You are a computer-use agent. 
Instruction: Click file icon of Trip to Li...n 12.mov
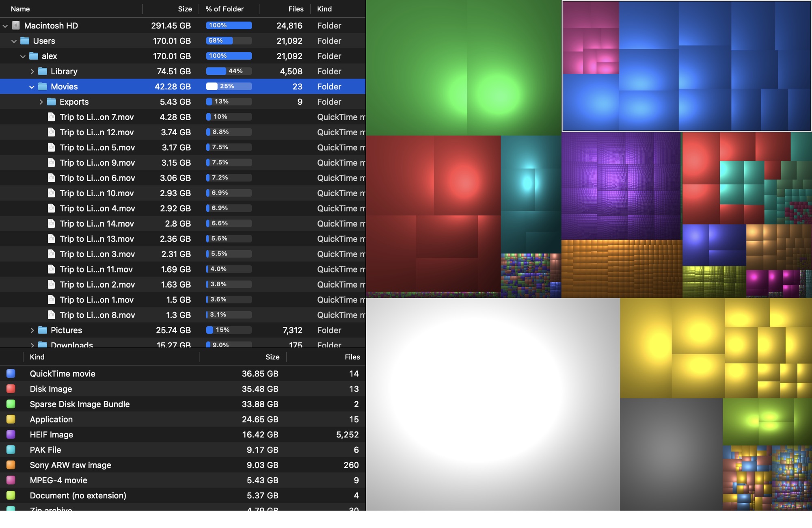pos(51,132)
